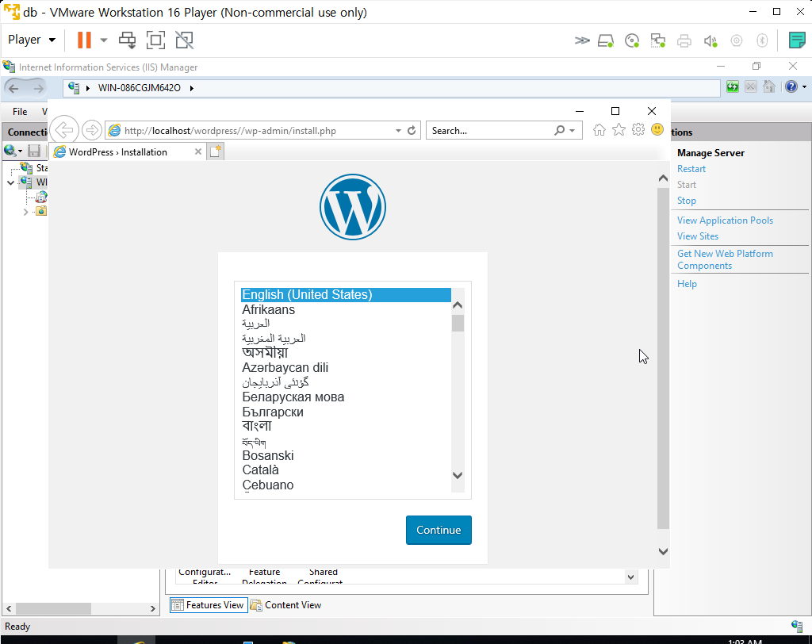This screenshot has width=812, height=644.
Task: Click the VMware printer device icon
Action: coord(684,40)
